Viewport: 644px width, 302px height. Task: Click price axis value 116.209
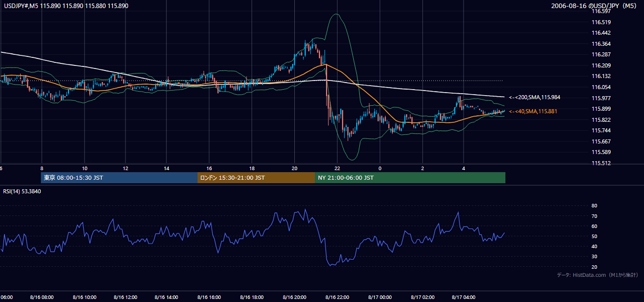pyautogui.click(x=601, y=65)
